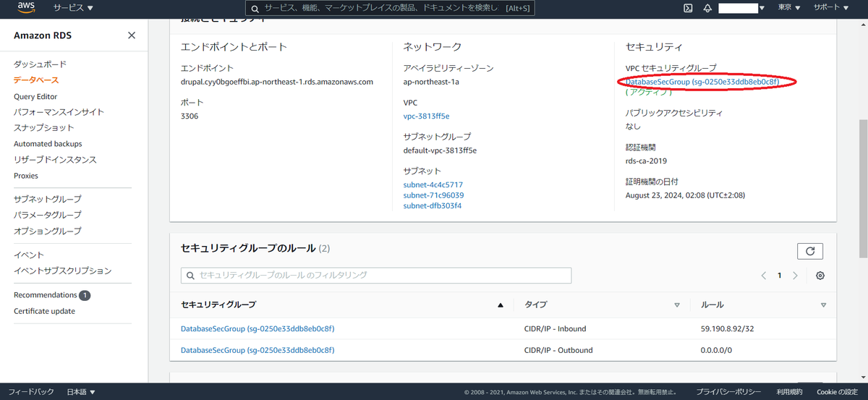This screenshot has width=868, height=400.
Task: Select the certificate date August 23, 2024 text
Action: point(685,195)
